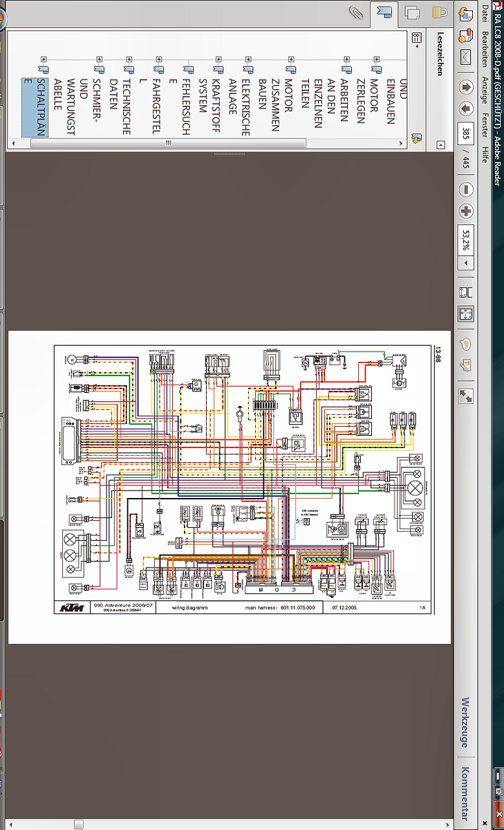Click the zoom in plus button

466,212
